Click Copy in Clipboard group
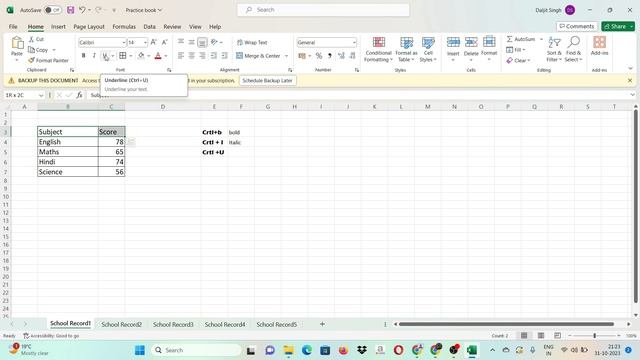The height and width of the screenshot is (360, 640). [x=38, y=50]
